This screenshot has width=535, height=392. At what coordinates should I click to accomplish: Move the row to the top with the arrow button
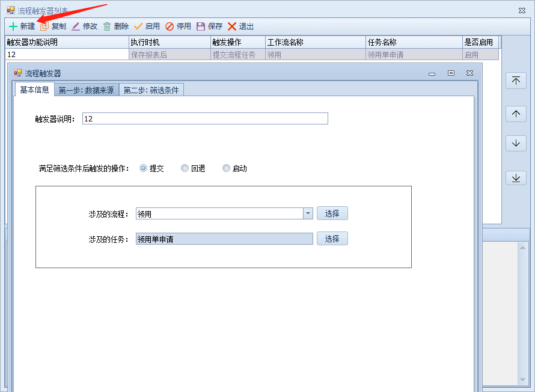(516, 81)
